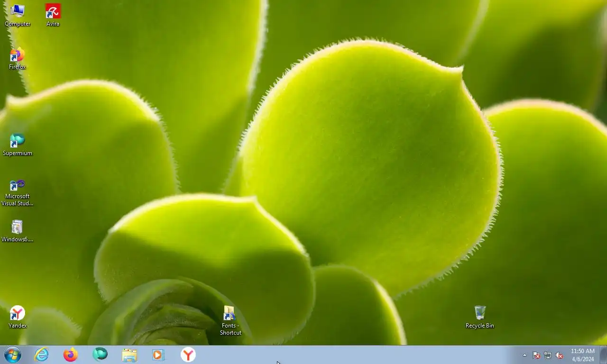This screenshot has width=607, height=364.
Task: Open network status tray icon
Action: 548,355
